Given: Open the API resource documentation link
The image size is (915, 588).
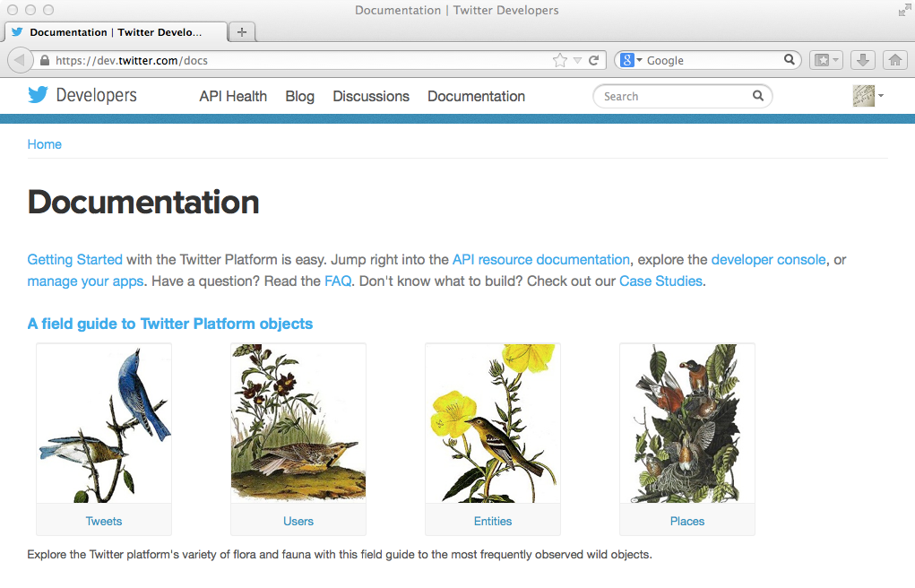Looking at the screenshot, I should click(541, 260).
